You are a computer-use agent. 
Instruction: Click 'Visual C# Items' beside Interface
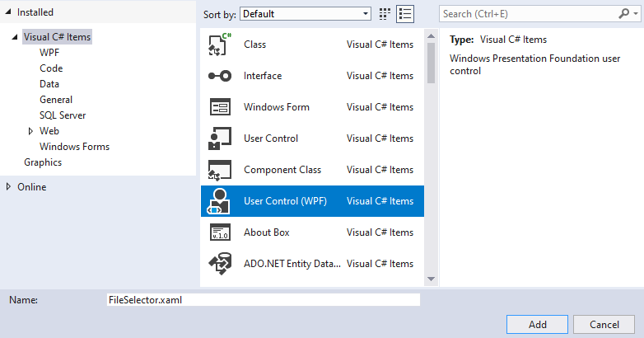(x=380, y=76)
